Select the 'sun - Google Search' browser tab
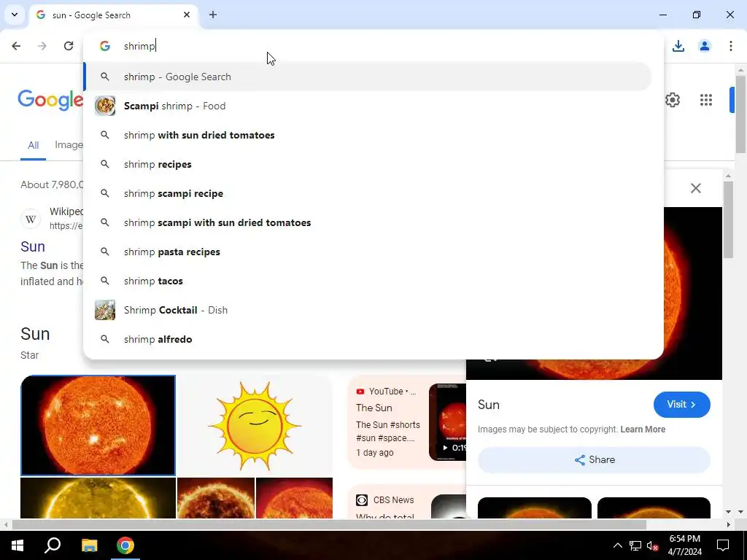Viewport: 747px width, 560px height. coord(114,15)
